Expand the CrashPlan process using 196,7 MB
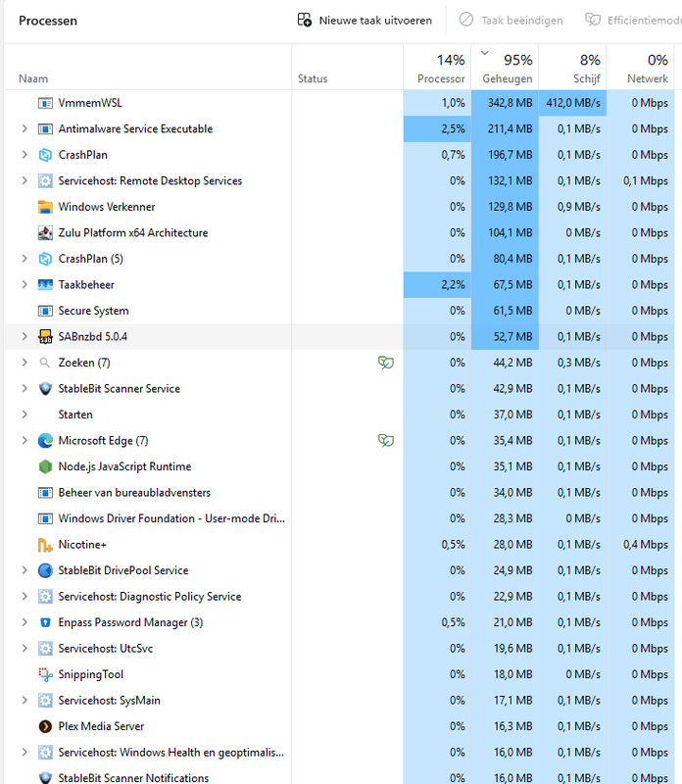This screenshot has width=682, height=784. 24,155
